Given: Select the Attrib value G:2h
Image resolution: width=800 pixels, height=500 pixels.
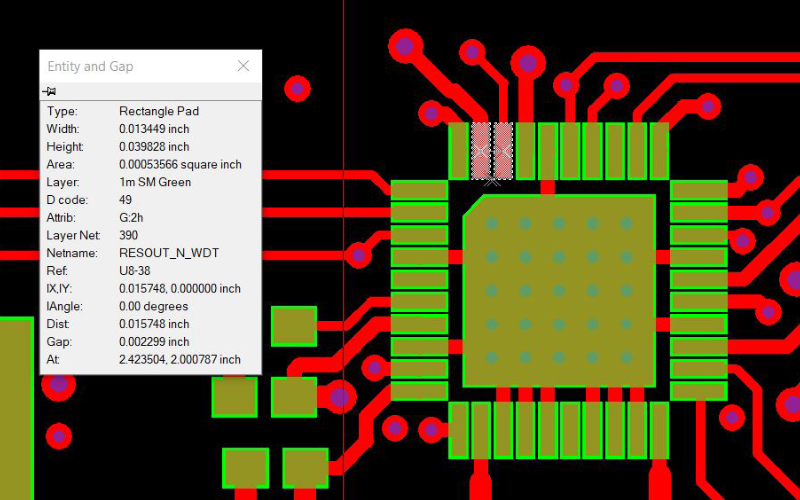Looking at the screenshot, I should (x=132, y=218).
